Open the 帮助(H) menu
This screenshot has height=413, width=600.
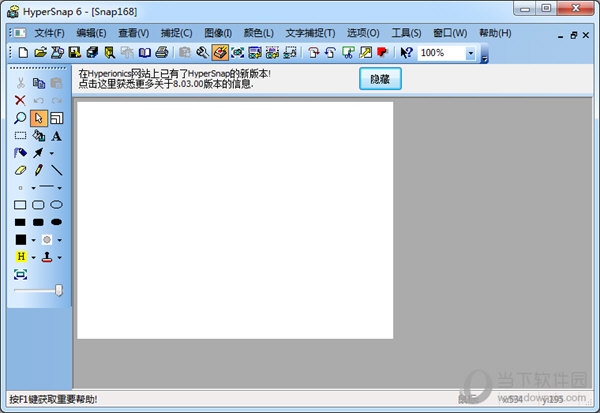pyautogui.click(x=495, y=33)
